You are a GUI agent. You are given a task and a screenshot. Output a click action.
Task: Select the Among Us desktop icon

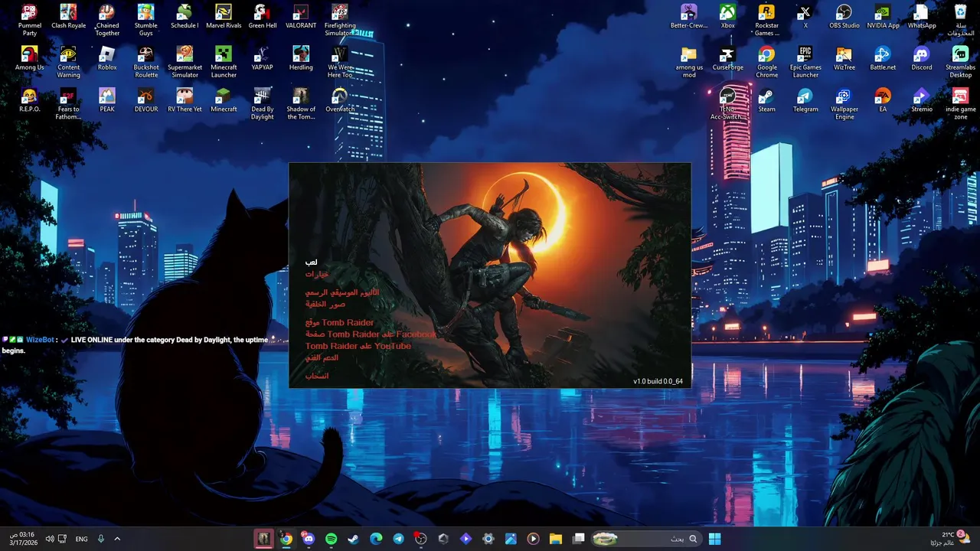29,58
